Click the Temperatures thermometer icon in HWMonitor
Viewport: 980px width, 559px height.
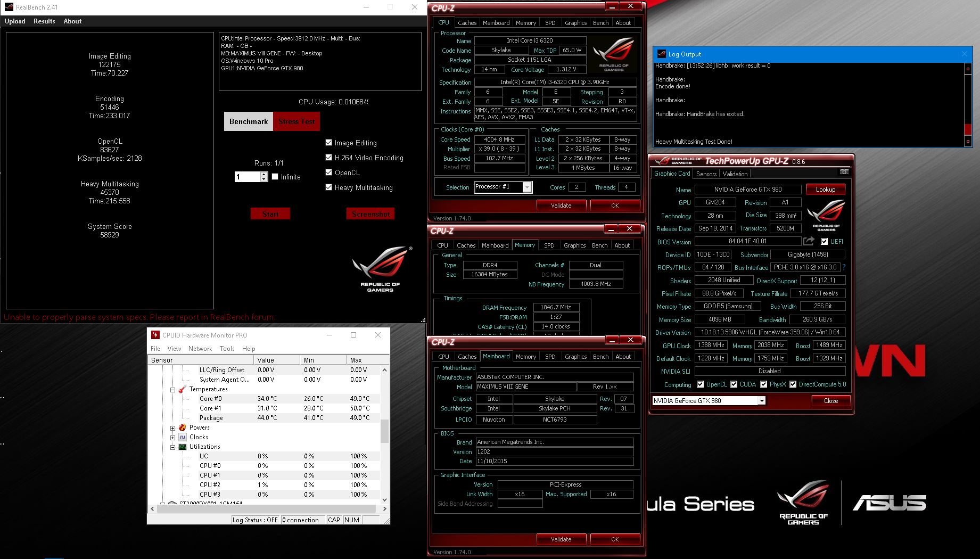pos(183,389)
